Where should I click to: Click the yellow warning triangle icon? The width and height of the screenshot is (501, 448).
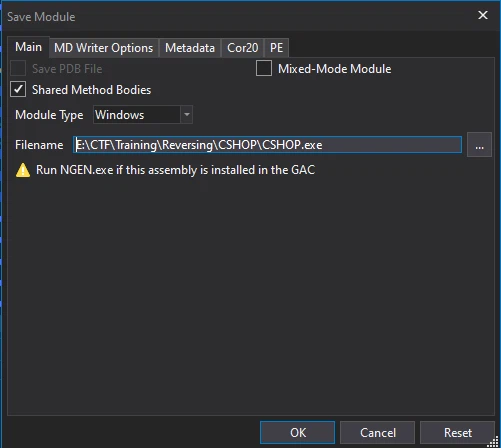click(x=23, y=170)
